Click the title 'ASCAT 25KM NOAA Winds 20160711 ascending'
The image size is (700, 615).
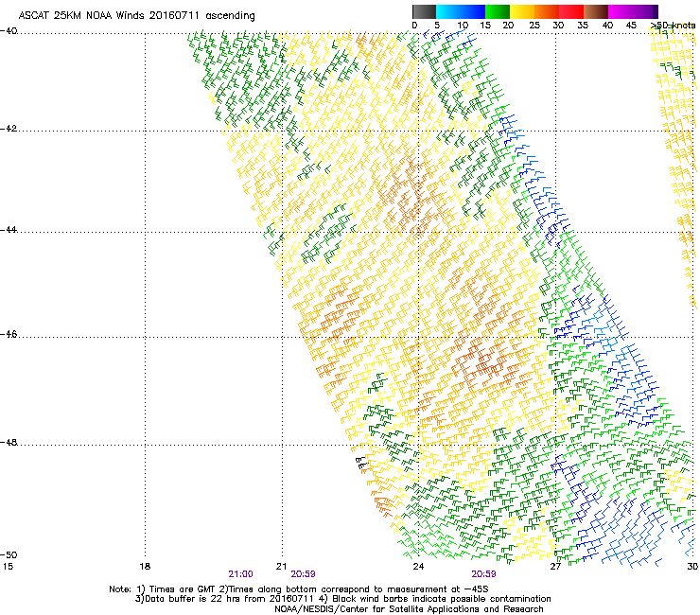[136, 16]
